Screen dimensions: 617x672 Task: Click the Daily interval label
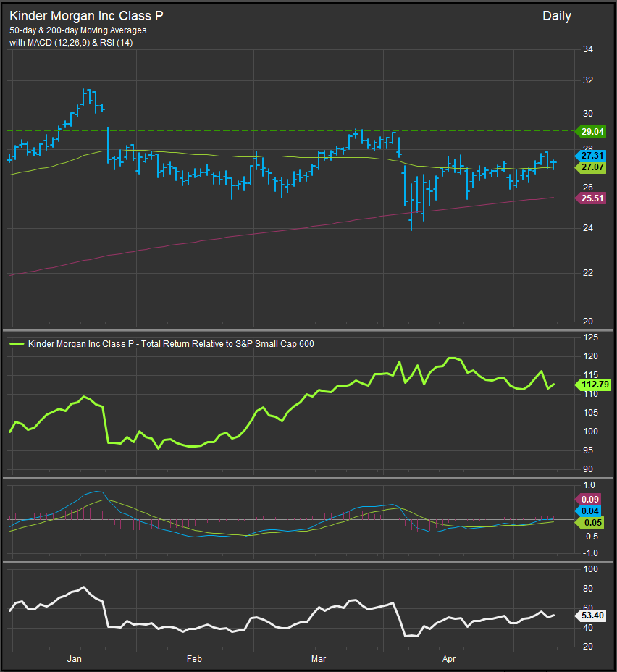click(x=557, y=16)
